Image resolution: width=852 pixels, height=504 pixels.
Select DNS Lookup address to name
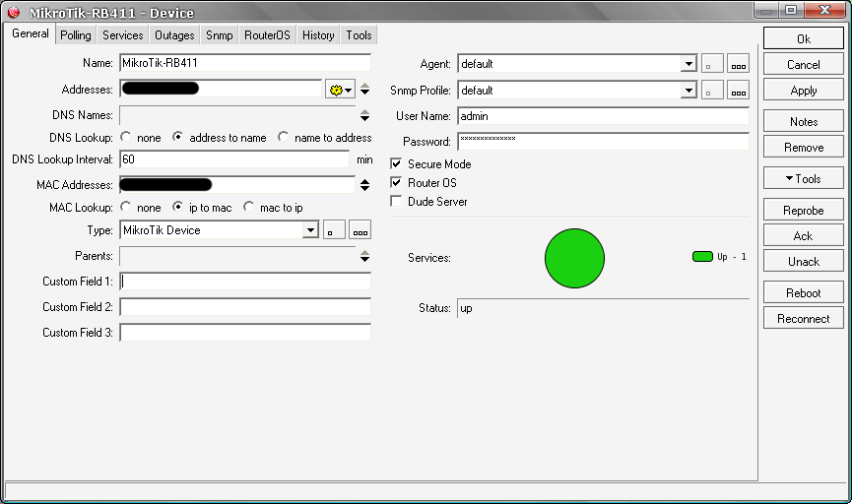click(177, 137)
